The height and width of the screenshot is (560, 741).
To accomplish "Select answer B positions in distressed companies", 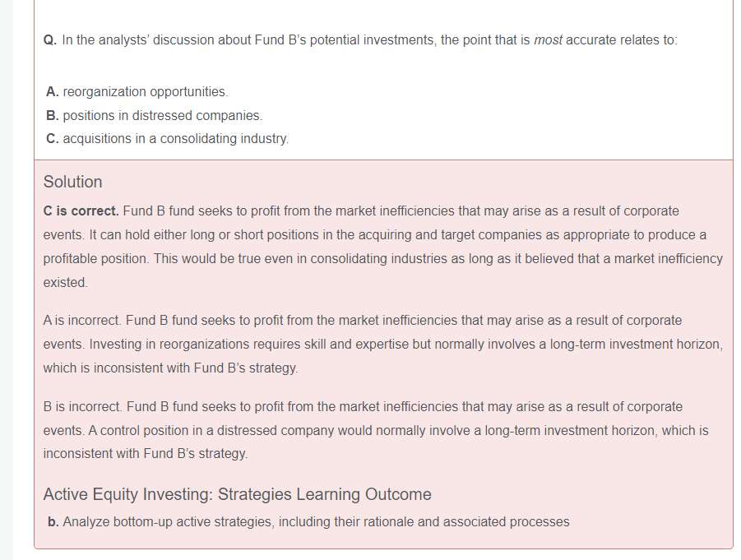I will pyautogui.click(x=162, y=115).
